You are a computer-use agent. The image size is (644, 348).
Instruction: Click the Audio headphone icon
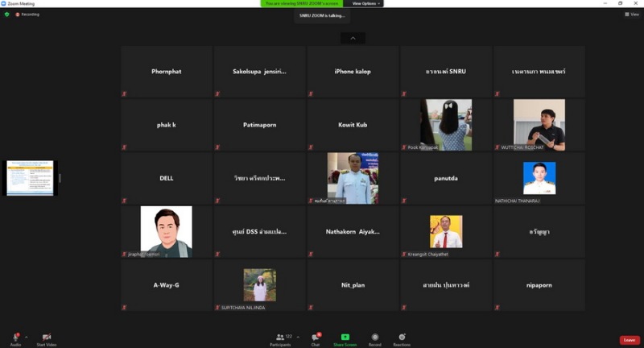click(x=15, y=337)
